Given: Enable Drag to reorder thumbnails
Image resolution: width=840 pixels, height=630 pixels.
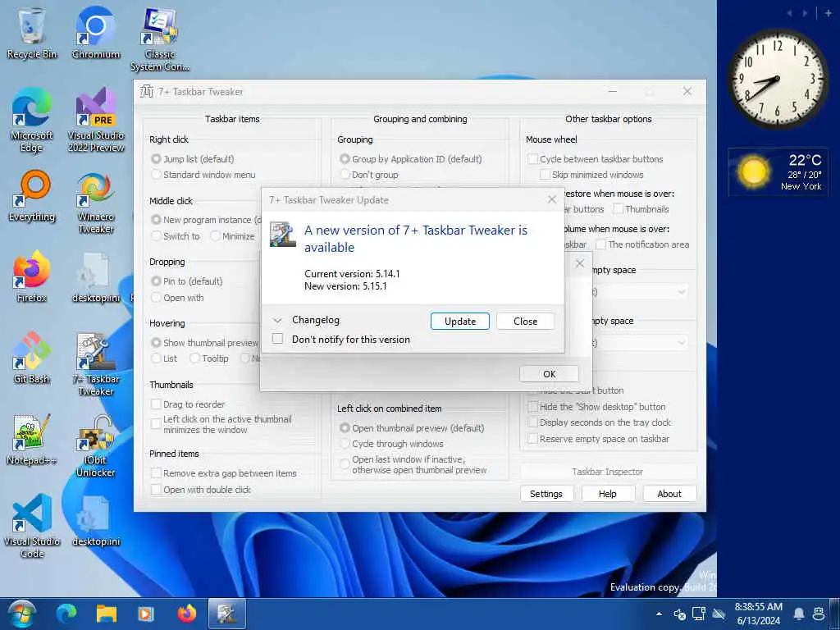Looking at the screenshot, I should tap(156, 404).
